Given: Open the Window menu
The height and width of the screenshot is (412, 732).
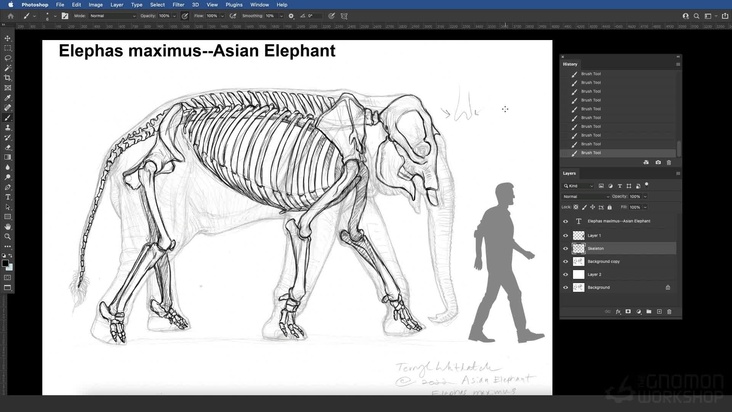Looking at the screenshot, I should [x=260, y=5].
